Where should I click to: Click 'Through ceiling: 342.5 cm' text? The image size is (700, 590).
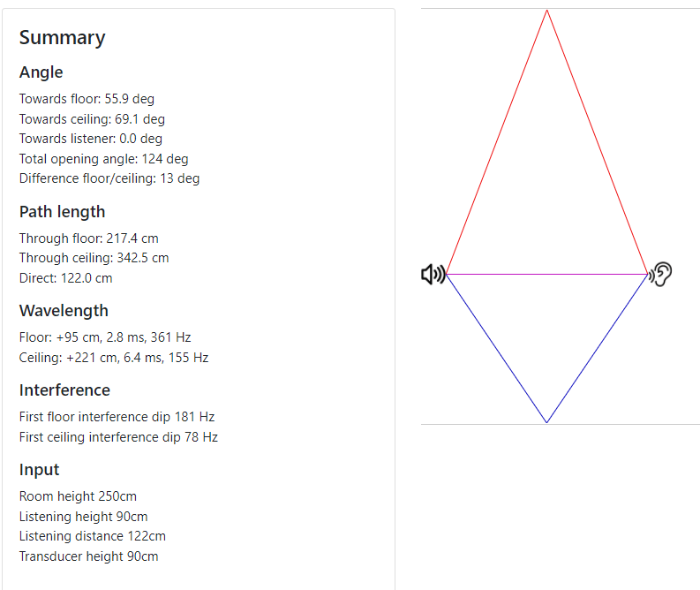(94, 258)
